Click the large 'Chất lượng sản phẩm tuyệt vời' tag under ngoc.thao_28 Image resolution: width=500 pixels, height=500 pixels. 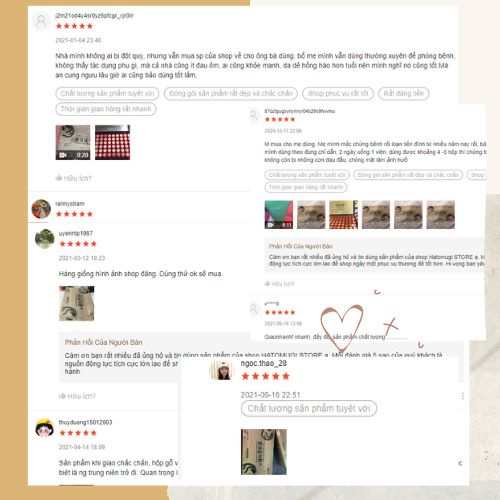pos(309,408)
